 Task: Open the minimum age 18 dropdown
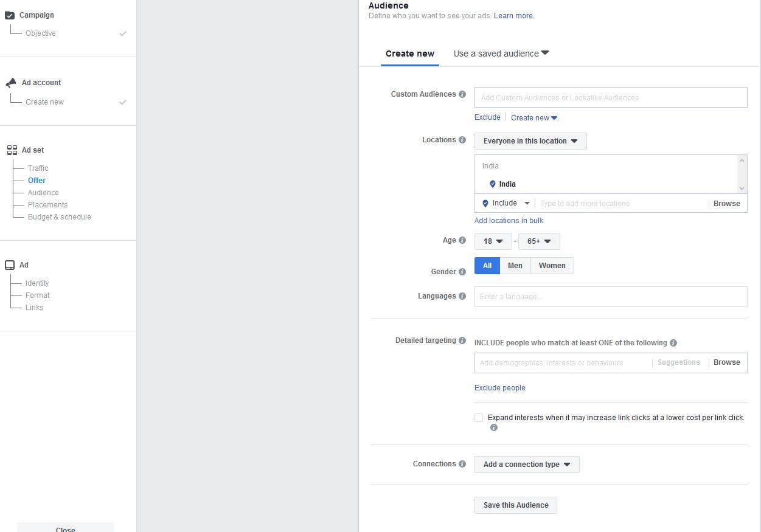[x=493, y=241]
